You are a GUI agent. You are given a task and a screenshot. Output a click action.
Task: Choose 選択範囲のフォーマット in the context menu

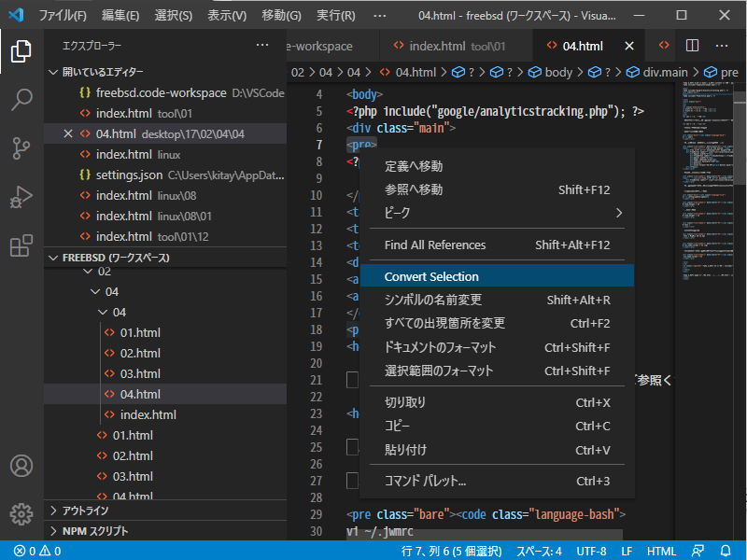tap(497, 371)
